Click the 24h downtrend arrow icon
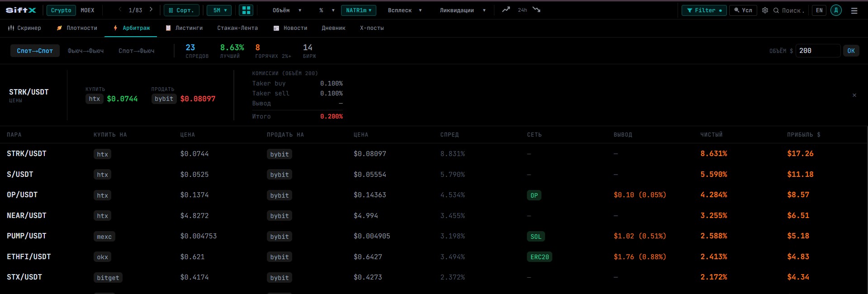 pos(536,9)
